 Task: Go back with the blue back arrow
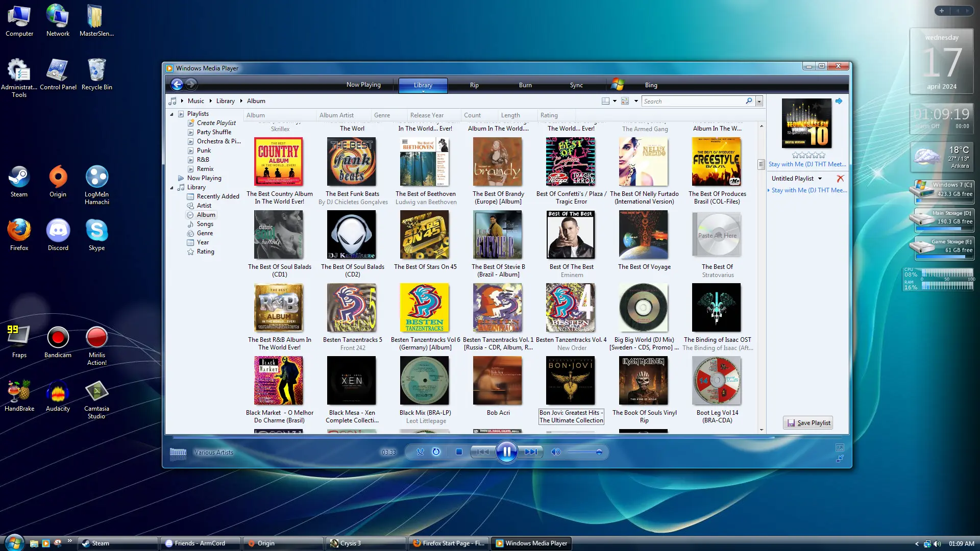tap(177, 85)
